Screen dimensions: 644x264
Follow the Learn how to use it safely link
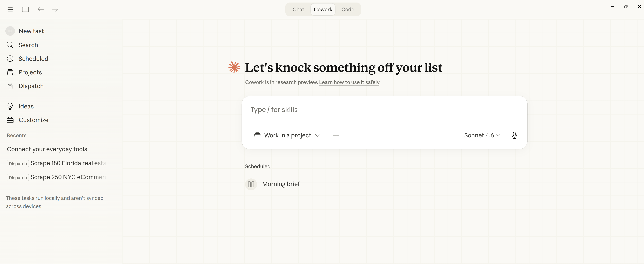[349, 82]
